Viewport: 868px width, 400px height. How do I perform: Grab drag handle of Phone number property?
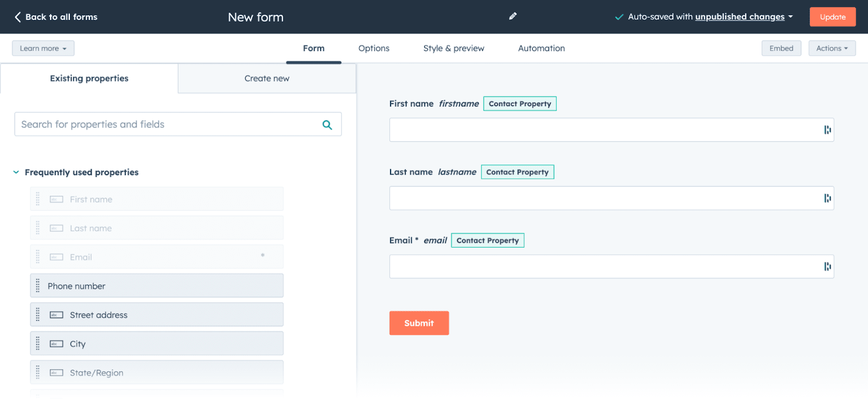[x=37, y=286]
